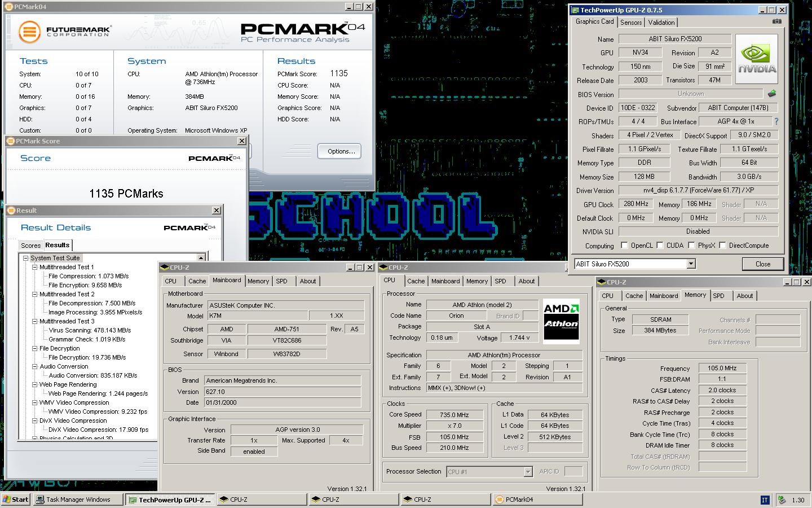
Task: Click the Voltage 1.744 v value
Action: 519,338
